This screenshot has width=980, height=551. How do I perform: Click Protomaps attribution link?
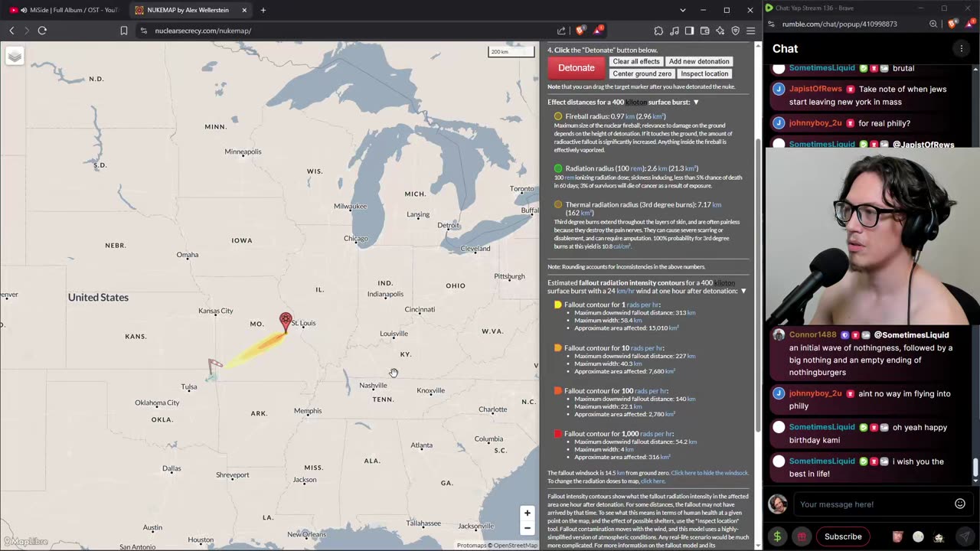[x=472, y=546]
